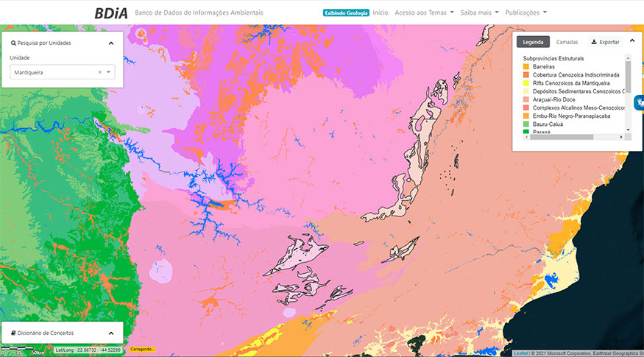Click the BDiA logo

point(111,13)
